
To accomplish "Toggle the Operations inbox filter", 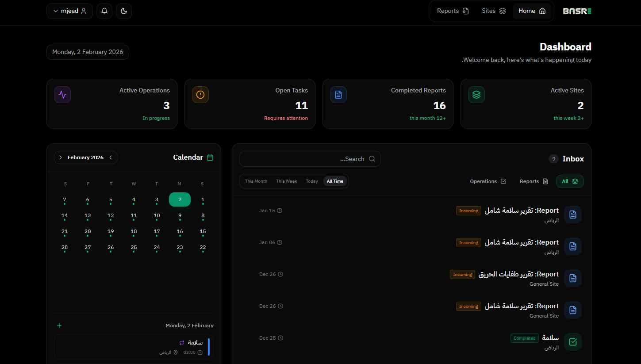I will [487, 181].
